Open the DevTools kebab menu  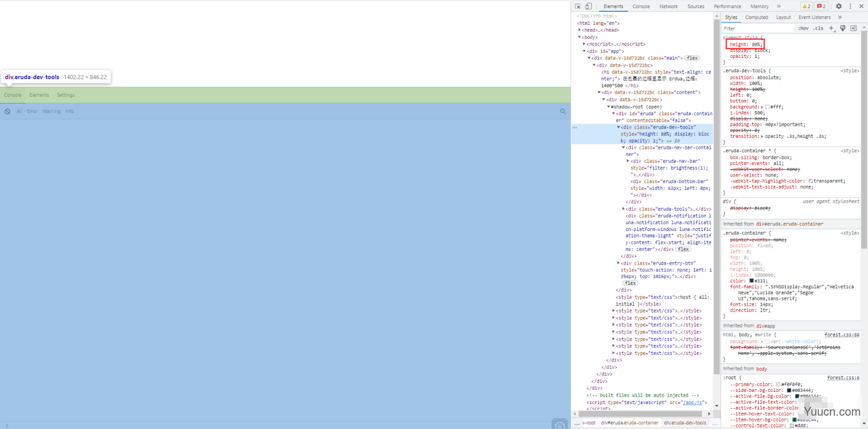[x=851, y=6]
